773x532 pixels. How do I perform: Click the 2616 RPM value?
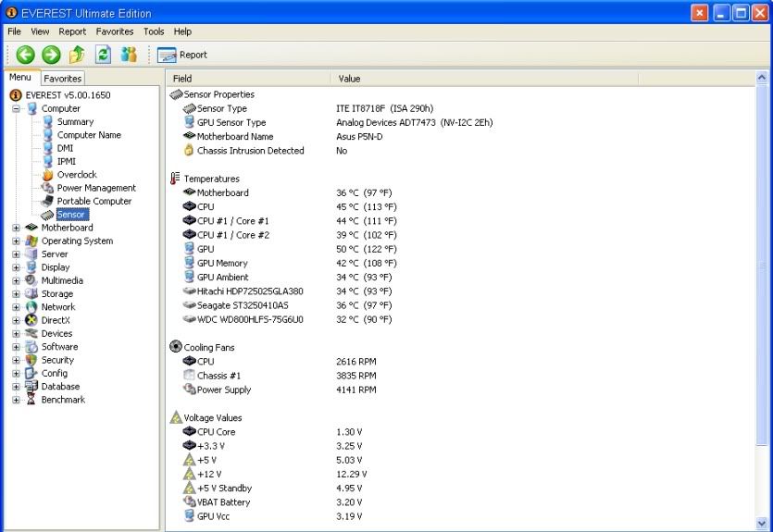click(x=355, y=362)
